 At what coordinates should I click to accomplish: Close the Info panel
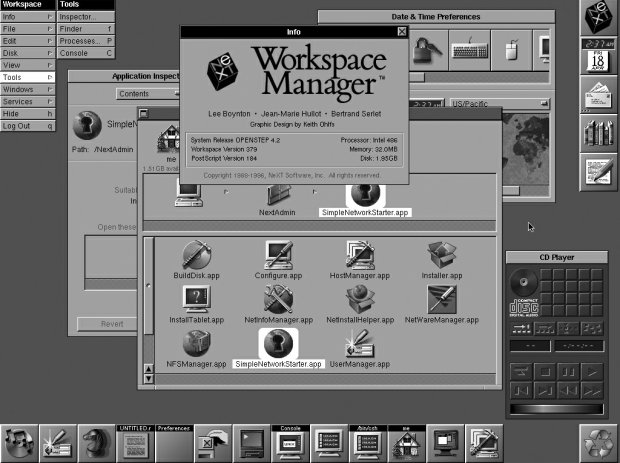pyautogui.click(x=401, y=32)
